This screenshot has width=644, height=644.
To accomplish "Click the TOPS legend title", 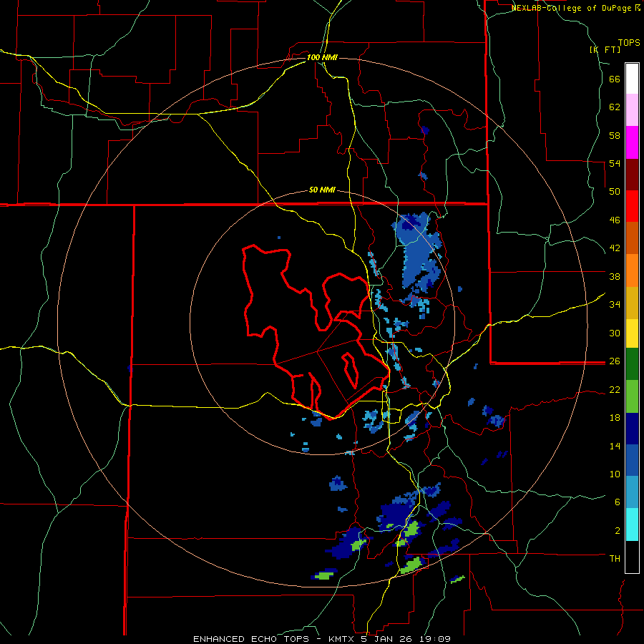I will [629, 42].
